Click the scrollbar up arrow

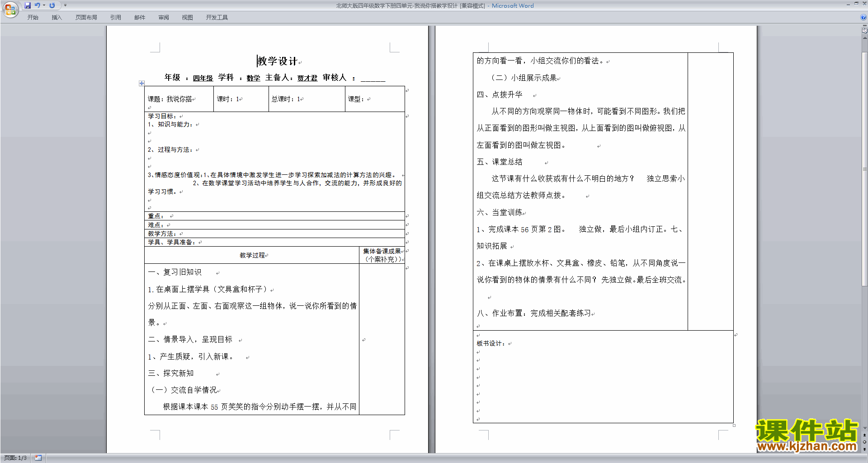[x=865, y=38]
